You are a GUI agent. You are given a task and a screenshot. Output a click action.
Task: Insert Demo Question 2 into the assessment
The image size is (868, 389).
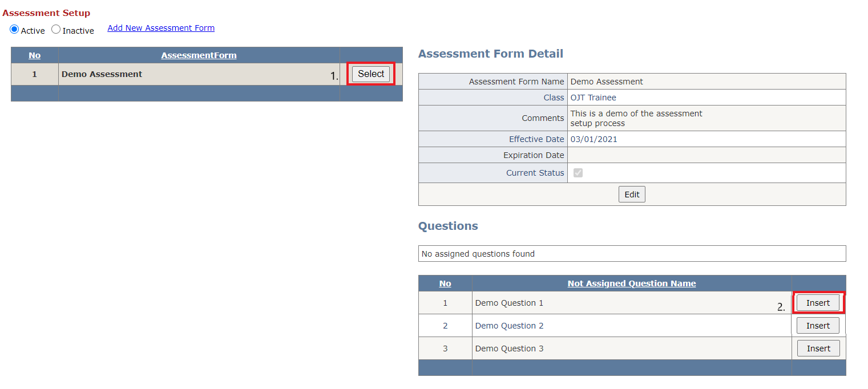click(818, 326)
